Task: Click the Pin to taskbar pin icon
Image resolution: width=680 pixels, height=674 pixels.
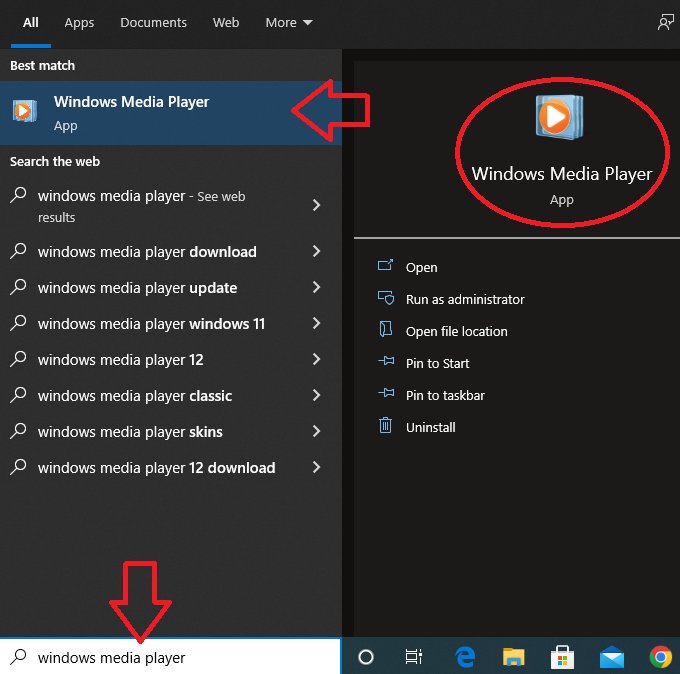Action: pyautogui.click(x=386, y=393)
